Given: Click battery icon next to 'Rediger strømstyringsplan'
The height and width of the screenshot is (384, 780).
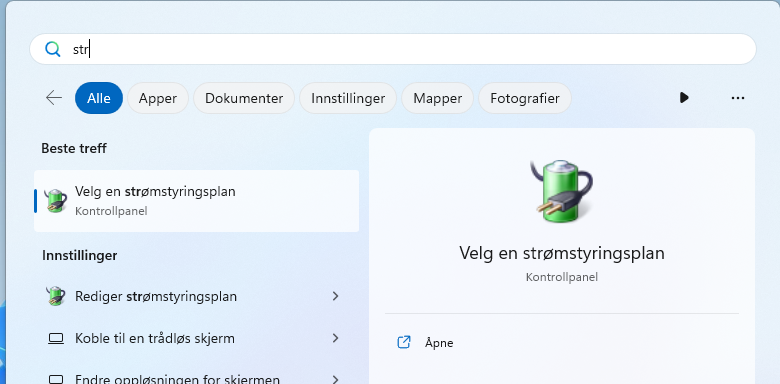Looking at the screenshot, I should [56, 296].
